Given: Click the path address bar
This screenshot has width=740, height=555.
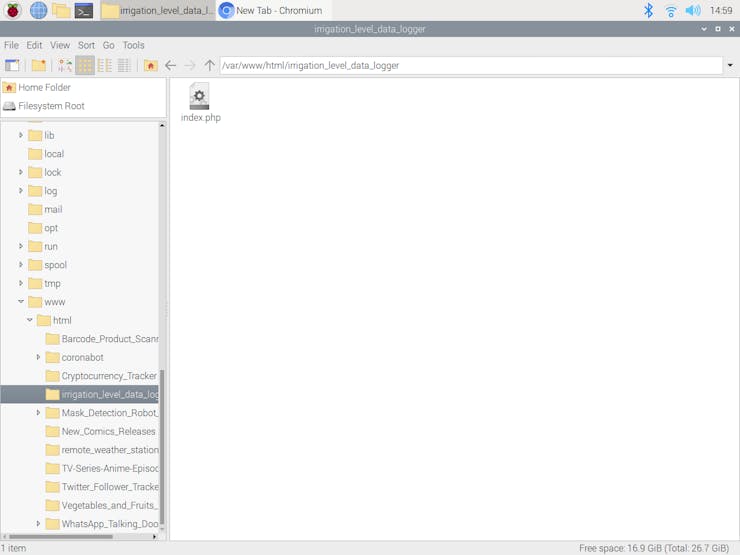Looking at the screenshot, I should (471, 66).
